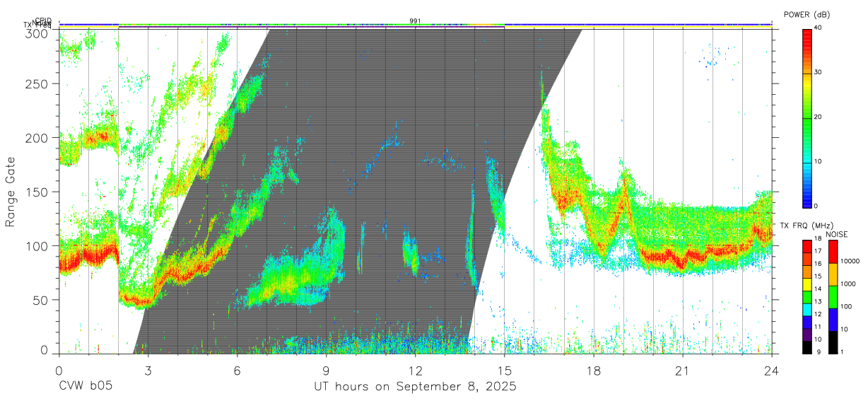Click the CVW b05 radar beam label
This screenshot has width=868, height=401.
[86, 387]
